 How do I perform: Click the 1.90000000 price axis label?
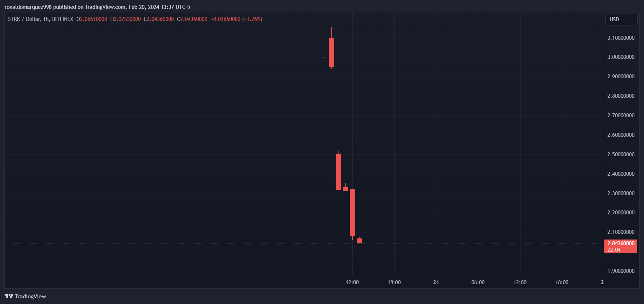point(621,271)
